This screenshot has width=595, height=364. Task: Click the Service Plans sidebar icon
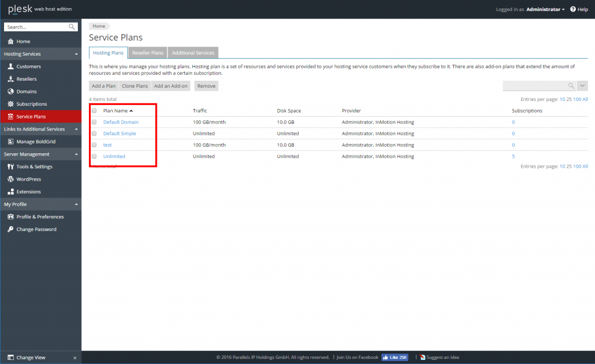(x=10, y=117)
